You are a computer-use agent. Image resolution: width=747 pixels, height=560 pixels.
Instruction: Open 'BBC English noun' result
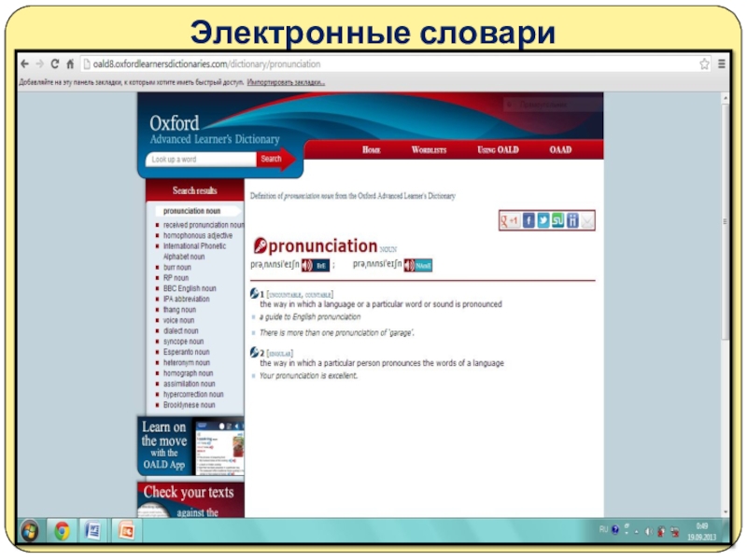(190, 288)
